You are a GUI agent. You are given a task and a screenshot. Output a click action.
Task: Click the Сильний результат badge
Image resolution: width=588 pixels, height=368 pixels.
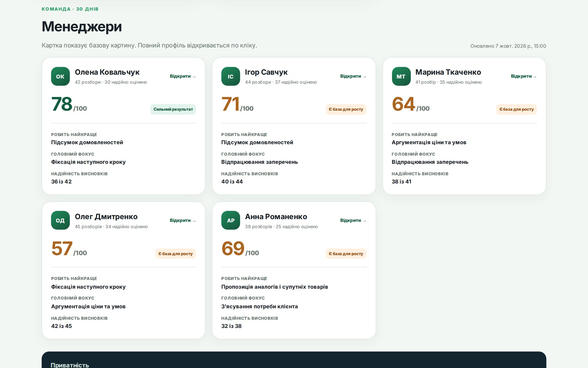(173, 109)
